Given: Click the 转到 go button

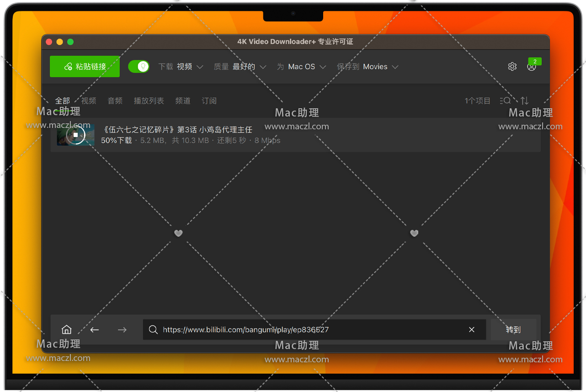Looking at the screenshot, I should coord(513,329).
